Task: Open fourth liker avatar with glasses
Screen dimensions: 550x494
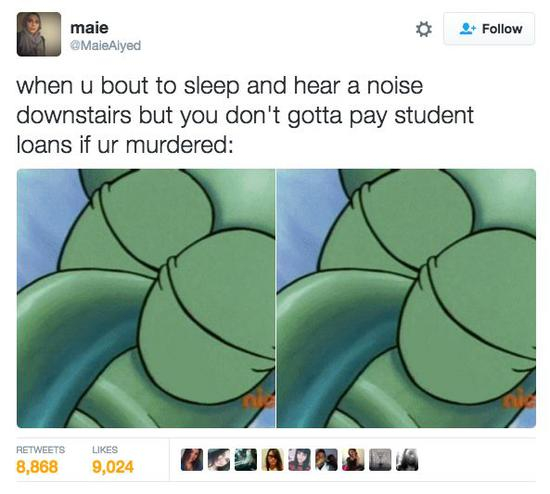Action: point(273,460)
